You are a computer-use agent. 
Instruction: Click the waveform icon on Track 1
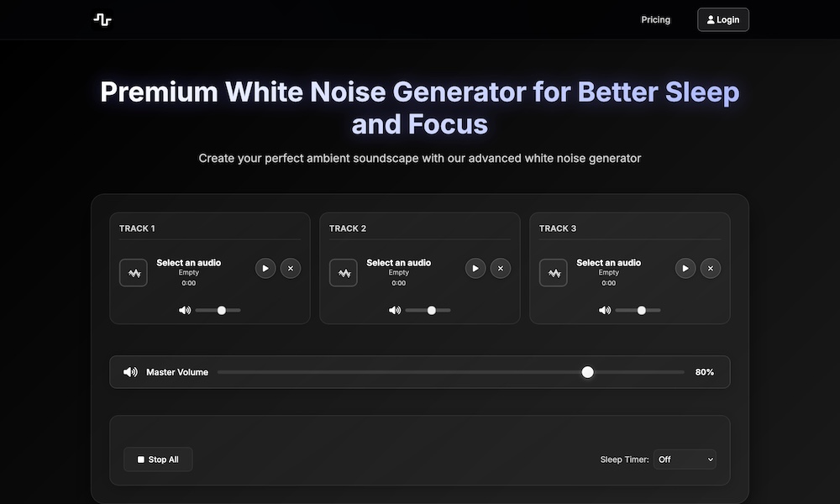pyautogui.click(x=134, y=272)
